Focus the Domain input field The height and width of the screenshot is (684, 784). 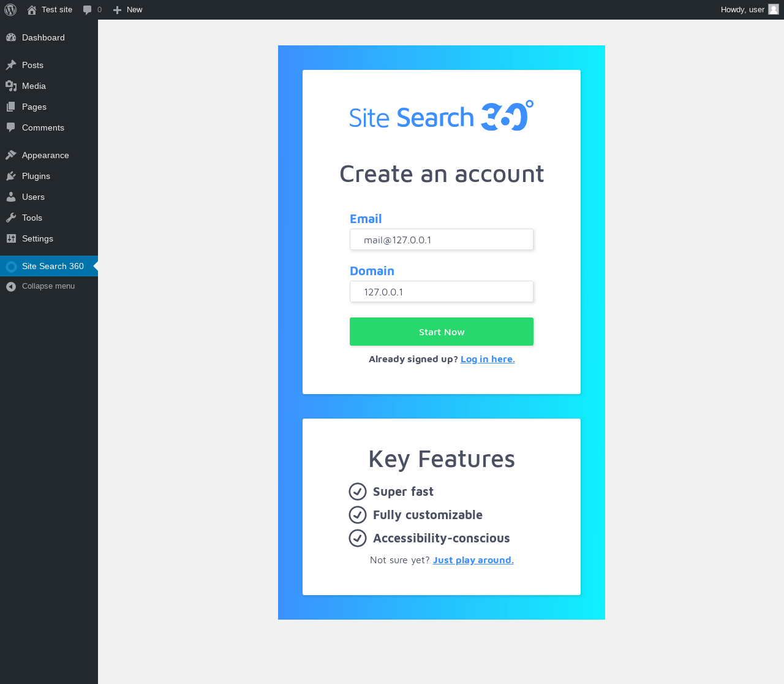pos(442,292)
